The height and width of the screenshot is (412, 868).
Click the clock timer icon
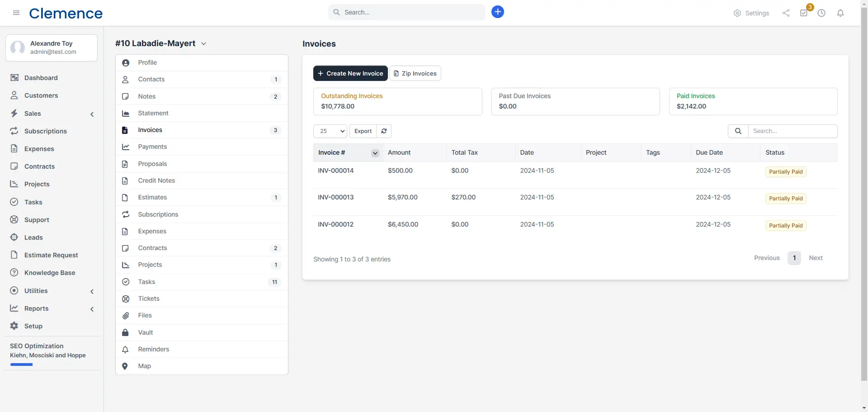(821, 13)
